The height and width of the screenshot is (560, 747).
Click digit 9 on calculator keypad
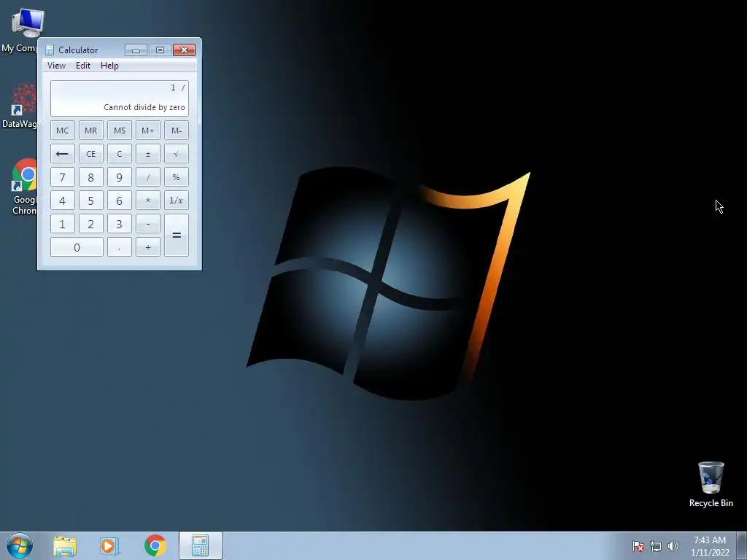click(x=120, y=177)
